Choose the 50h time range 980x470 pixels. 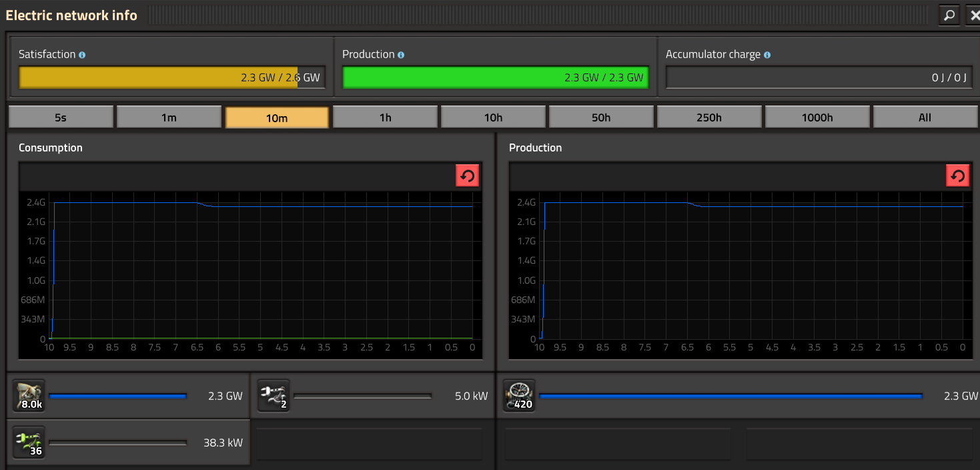tap(601, 117)
